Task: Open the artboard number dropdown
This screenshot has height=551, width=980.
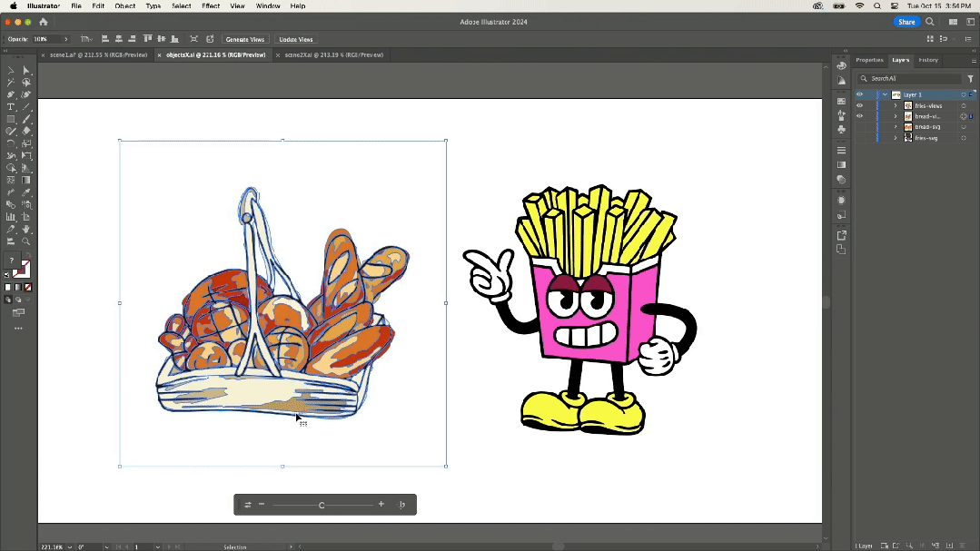Action: click(x=157, y=547)
